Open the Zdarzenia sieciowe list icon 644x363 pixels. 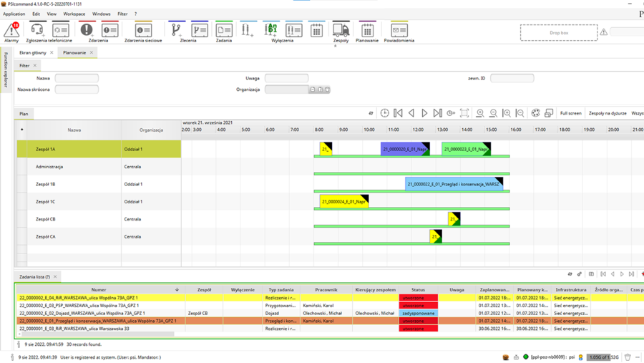[x=143, y=30]
